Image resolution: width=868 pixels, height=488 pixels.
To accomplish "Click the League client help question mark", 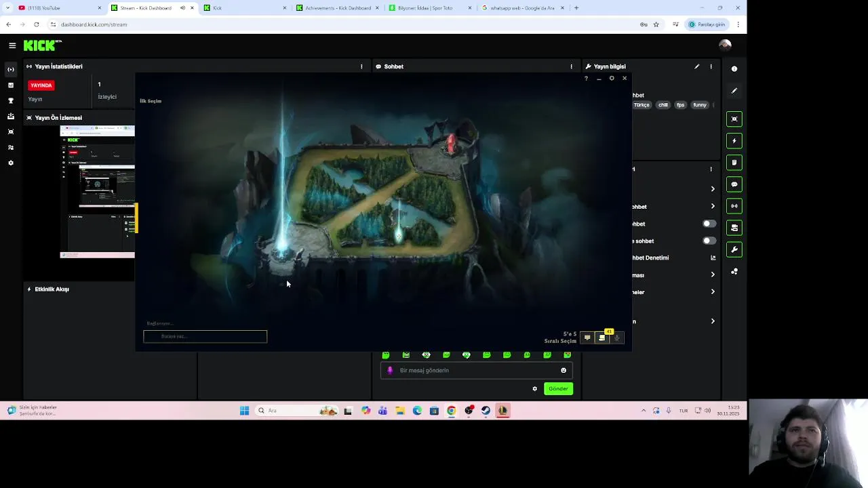I will pos(586,79).
